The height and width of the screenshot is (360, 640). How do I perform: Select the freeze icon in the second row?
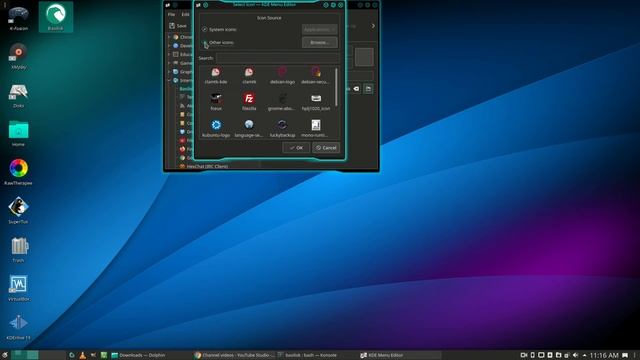(216, 102)
